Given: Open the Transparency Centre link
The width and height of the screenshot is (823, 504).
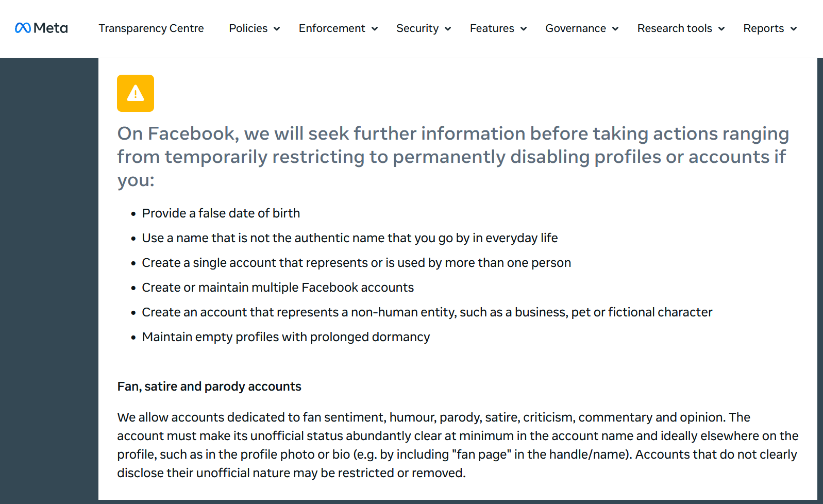Looking at the screenshot, I should pyautogui.click(x=151, y=28).
